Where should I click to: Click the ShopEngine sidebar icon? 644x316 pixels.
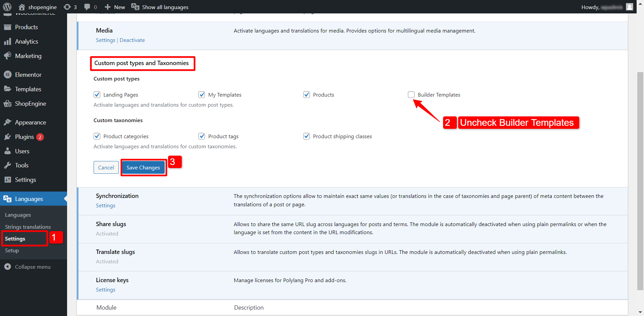[7, 104]
